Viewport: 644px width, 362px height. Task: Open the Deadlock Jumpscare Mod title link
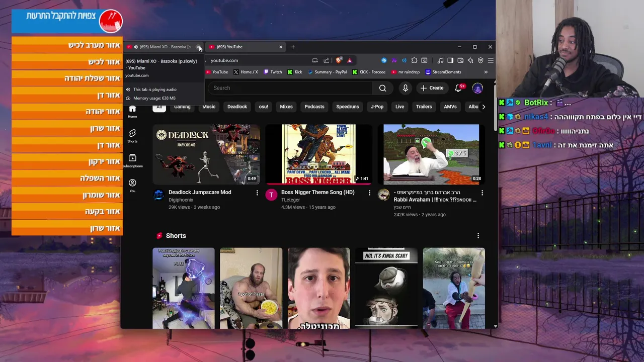click(200, 192)
